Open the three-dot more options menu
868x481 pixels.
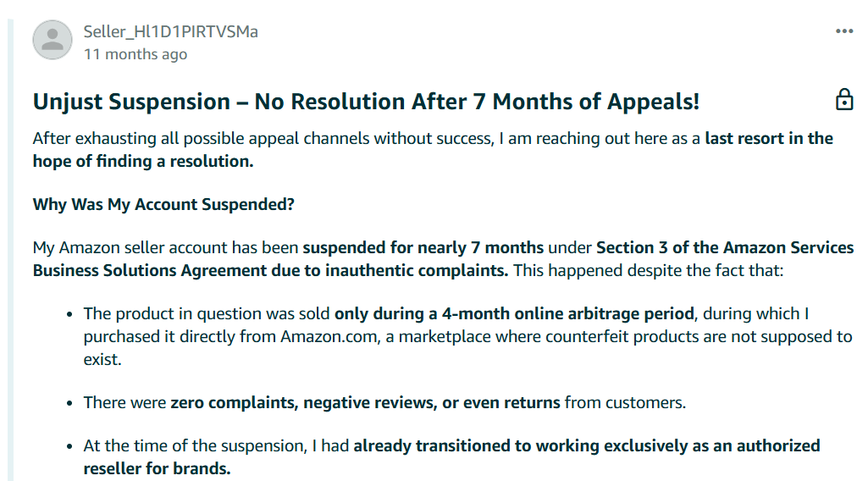pos(844,31)
